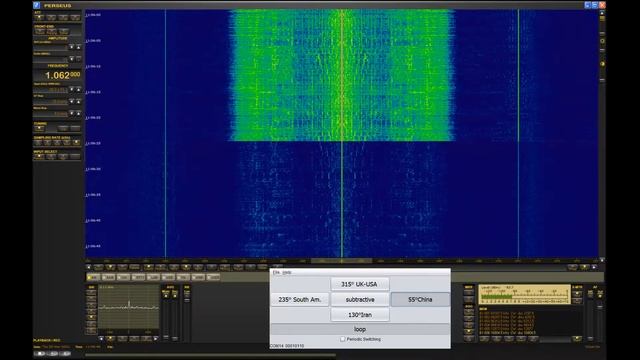Select USER demodulation mode
This screenshot has height=360, width=640.
point(213,277)
